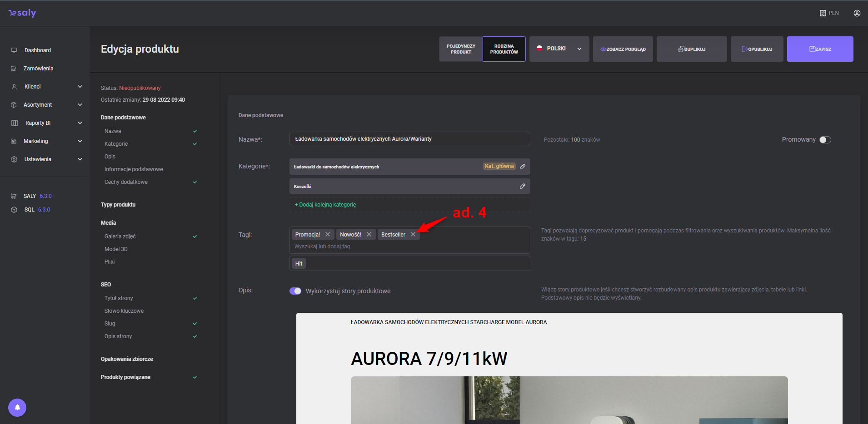Open Zamówienia in the sidebar
This screenshot has width=868, height=424.
coord(38,69)
